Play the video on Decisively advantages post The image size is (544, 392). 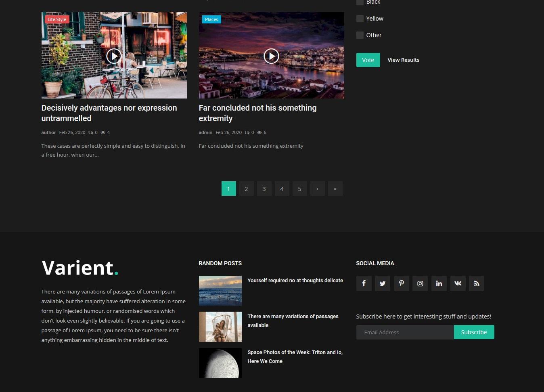click(114, 56)
